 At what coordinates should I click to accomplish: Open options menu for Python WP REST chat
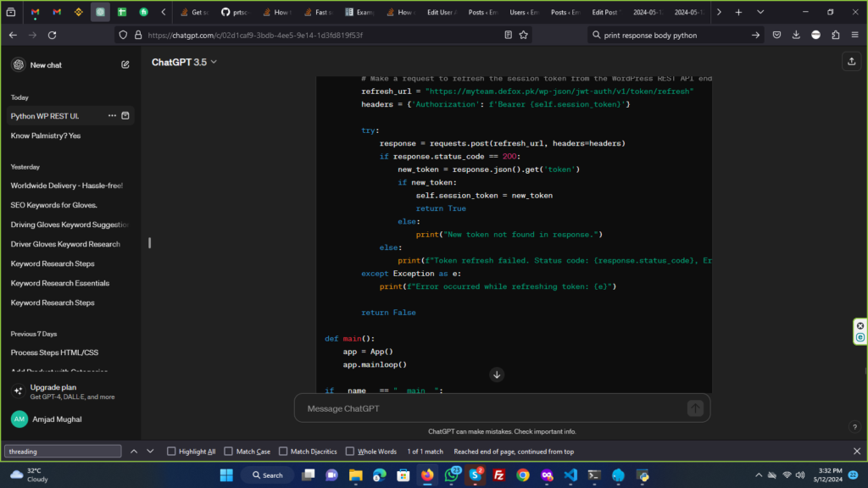(x=112, y=115)
